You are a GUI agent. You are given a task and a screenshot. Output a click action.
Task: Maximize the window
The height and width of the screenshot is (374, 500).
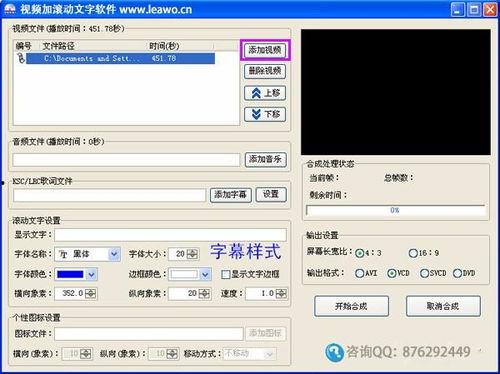point(474,10)
